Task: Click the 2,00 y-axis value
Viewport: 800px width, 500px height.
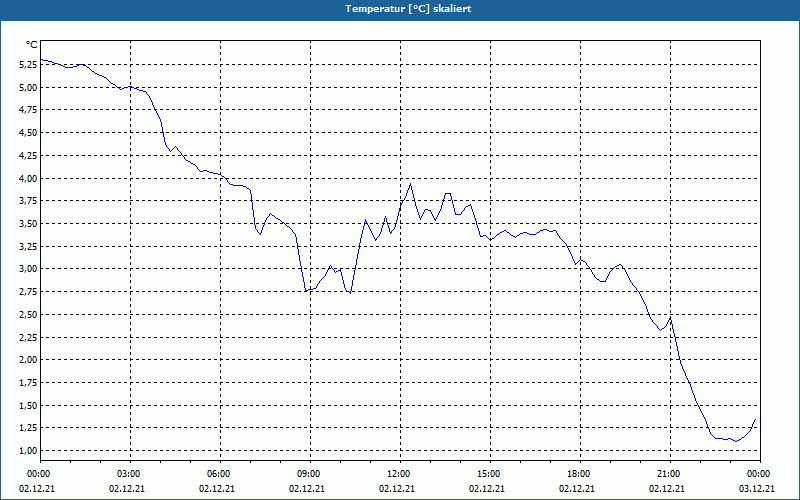Action: pos(28,360)
